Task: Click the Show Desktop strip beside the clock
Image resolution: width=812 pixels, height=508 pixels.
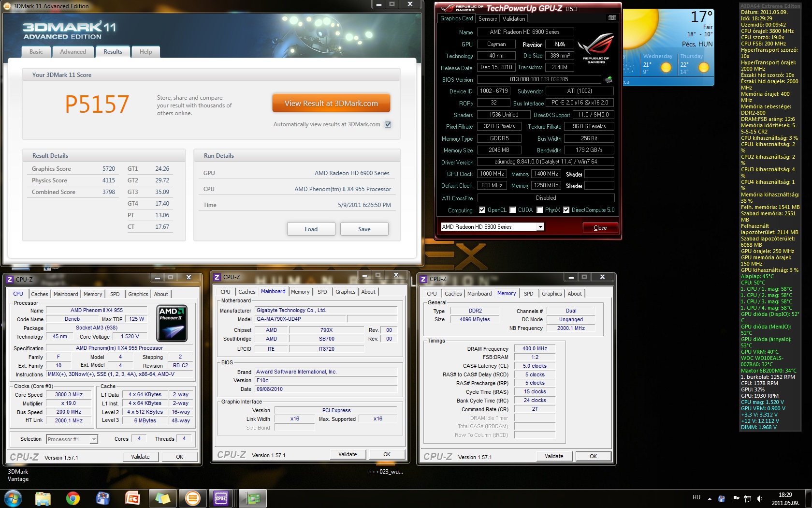Action: (x=808, y=499)
